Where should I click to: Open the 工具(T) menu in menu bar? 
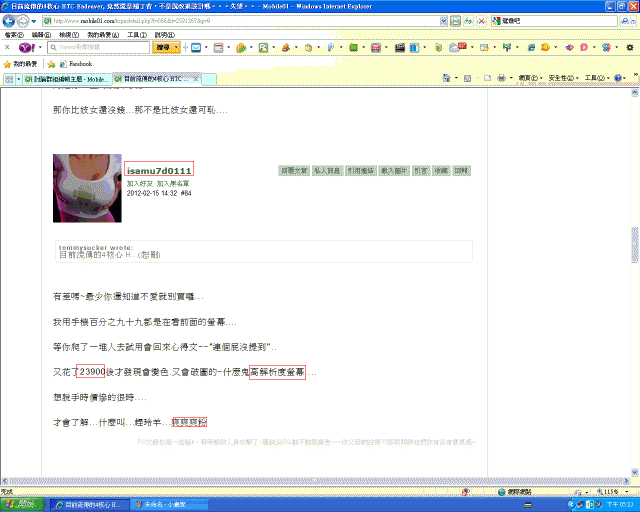click(137, 35)
